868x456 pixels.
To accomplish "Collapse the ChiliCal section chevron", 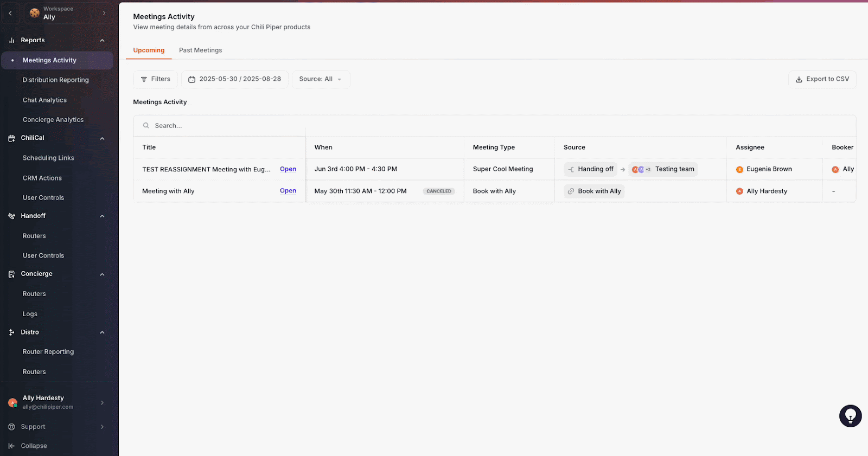I will [102, 139].
